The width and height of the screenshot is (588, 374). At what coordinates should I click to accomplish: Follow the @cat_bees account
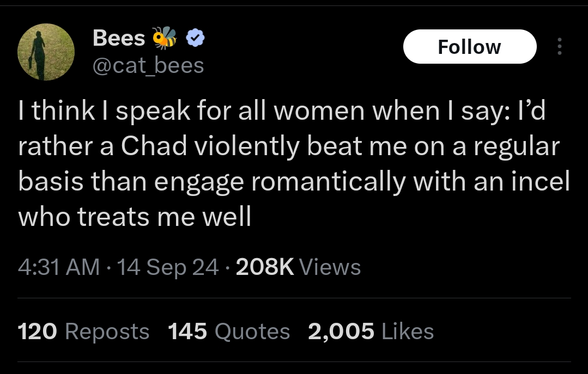[x=470, y=46]
